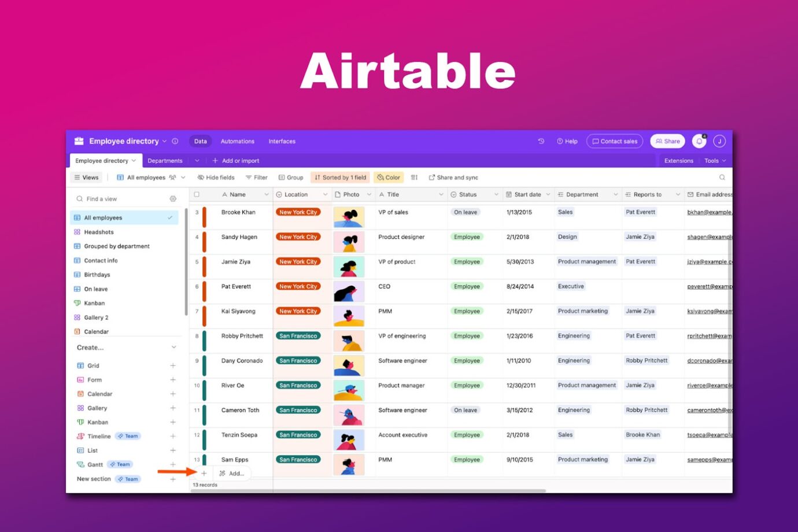Select the Employee directory table tab
This screenshot has height=532, width=798.
point(105,161)
